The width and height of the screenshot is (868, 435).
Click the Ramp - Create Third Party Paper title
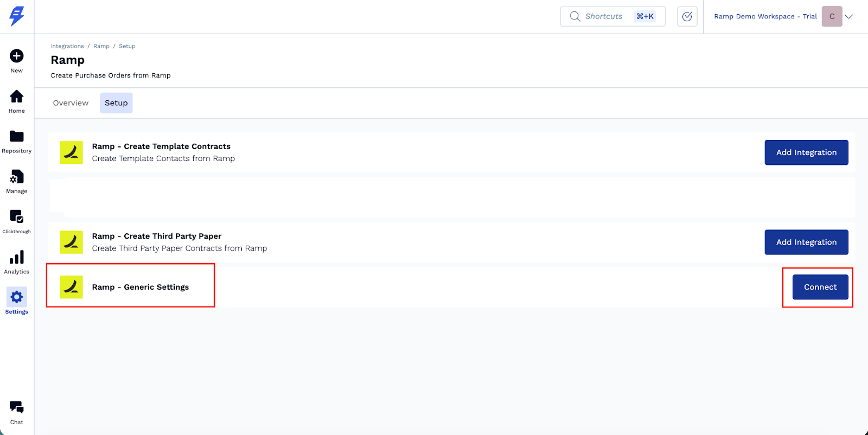coord(157,236)
